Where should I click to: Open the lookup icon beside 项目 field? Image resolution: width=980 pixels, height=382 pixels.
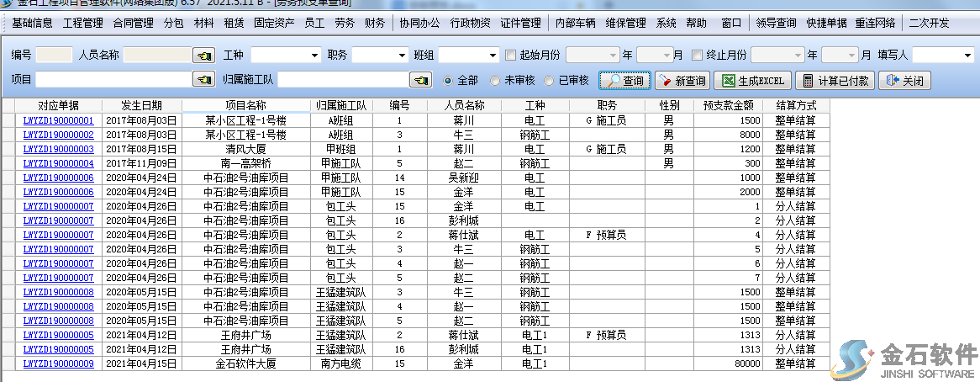point(203,80)
